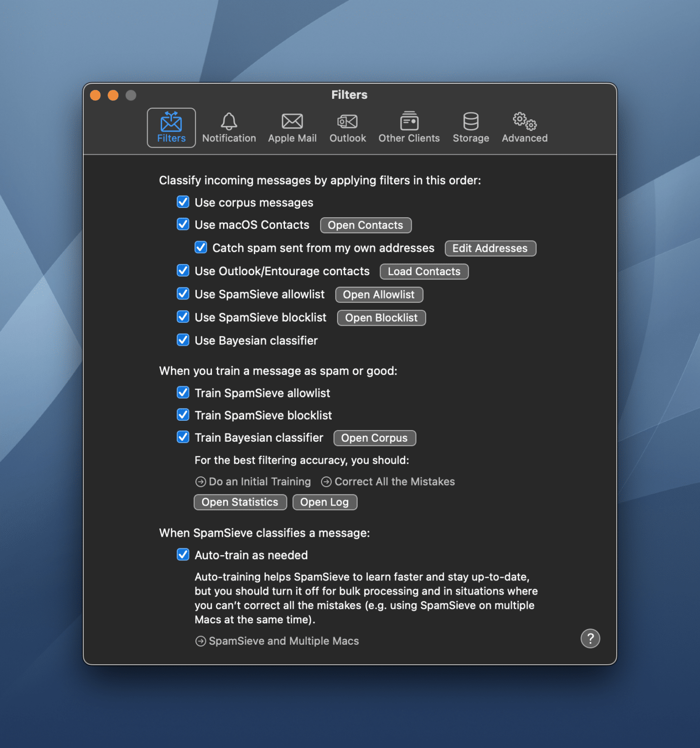Image resolution: width=700 pixels, height=748 pixels.
Task: Uncheck Train SpamSieve allowlist
Action: [183, 392]
